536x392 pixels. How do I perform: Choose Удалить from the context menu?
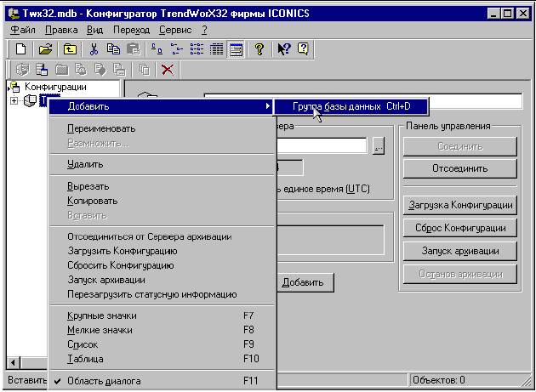[162, 164]
